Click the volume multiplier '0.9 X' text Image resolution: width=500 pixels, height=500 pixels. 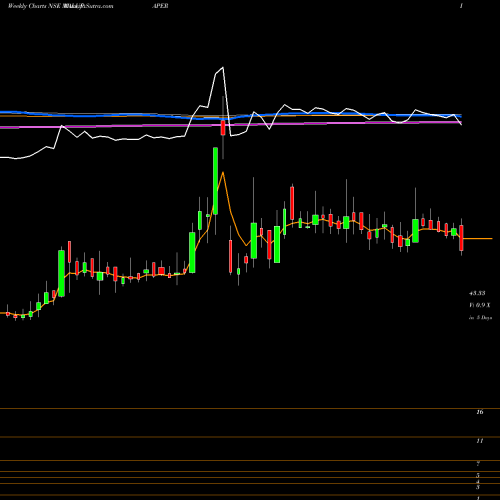point(483,305)
